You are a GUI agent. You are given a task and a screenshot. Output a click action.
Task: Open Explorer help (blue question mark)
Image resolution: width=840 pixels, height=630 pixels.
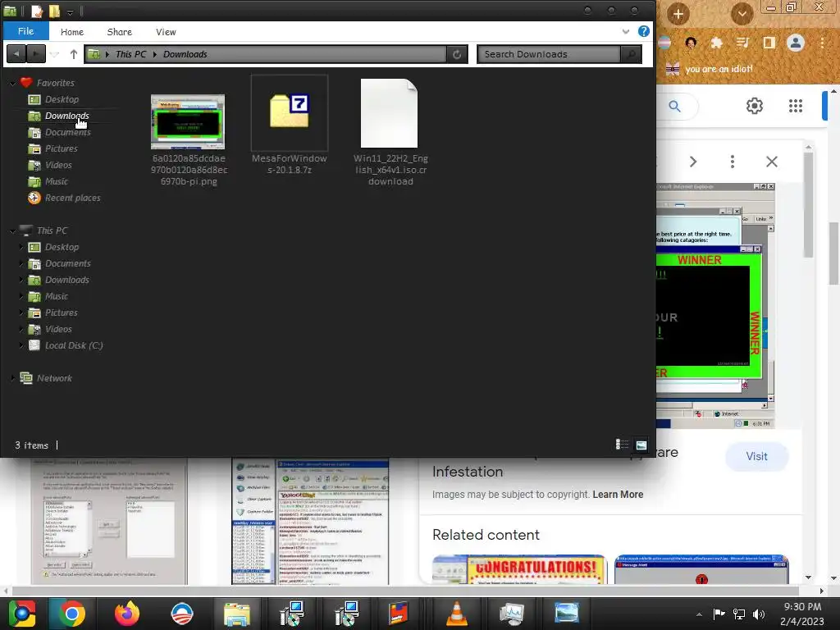(643, 32)
